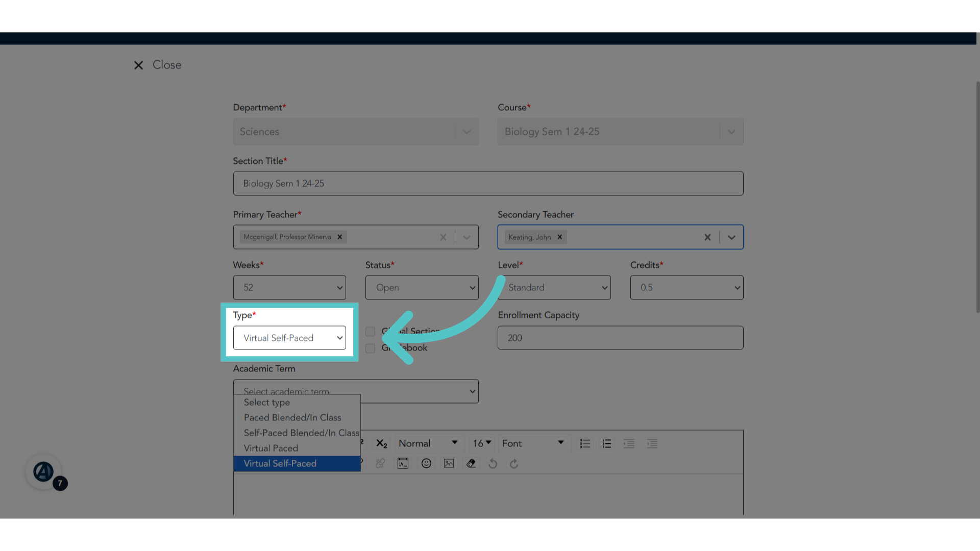The width and height of the screenshot is (980, 551).
Task: Toggle the Gradebook checkbox
Action: coord(370,348)
